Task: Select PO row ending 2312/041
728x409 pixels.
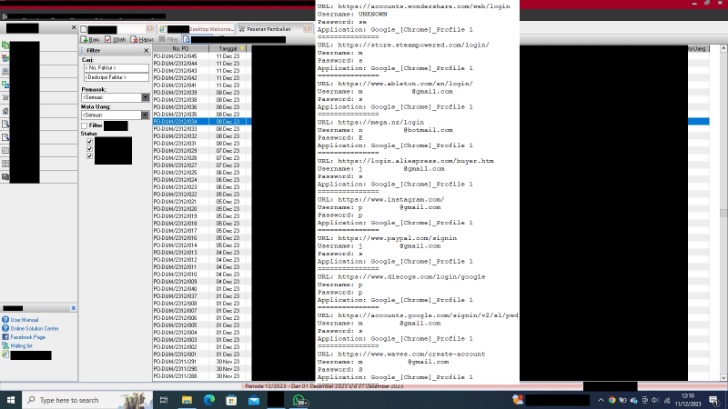Action: (x=202, y=85)
